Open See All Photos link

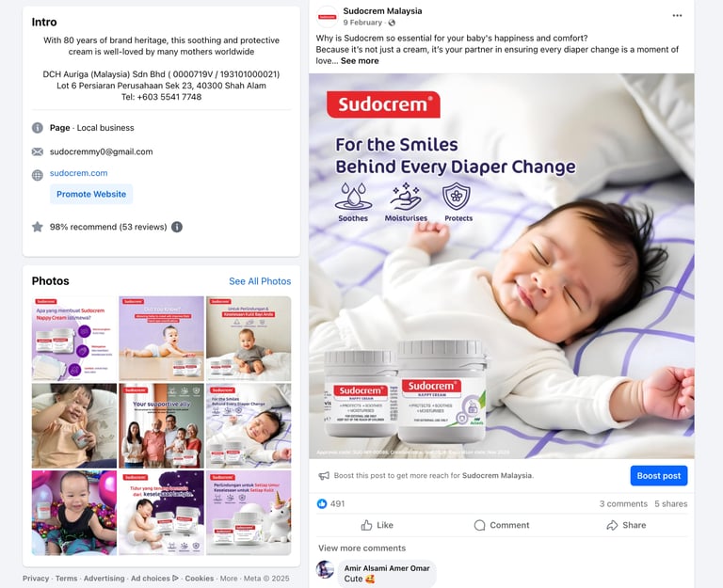(260, 281)
